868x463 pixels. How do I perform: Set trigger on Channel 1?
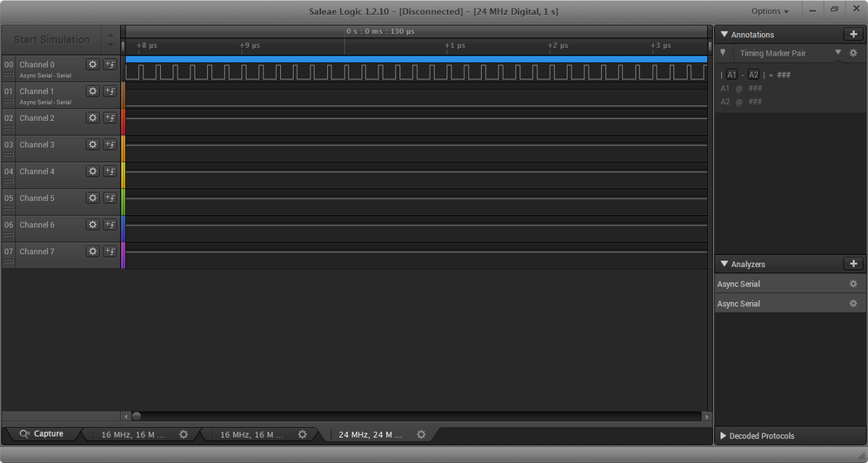click(110, 91)
